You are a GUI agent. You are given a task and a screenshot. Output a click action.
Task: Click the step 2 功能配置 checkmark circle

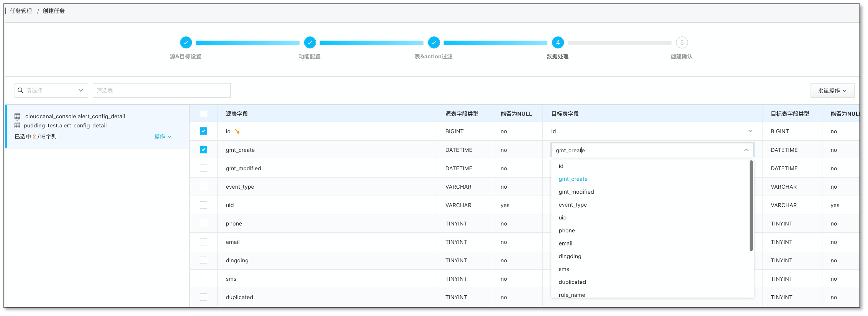[x=310, y=43]
